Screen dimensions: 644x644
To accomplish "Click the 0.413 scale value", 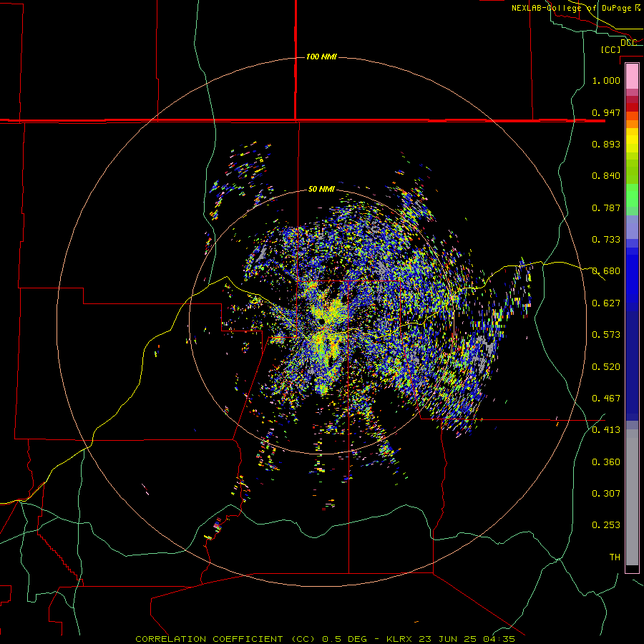I will 606,430.
